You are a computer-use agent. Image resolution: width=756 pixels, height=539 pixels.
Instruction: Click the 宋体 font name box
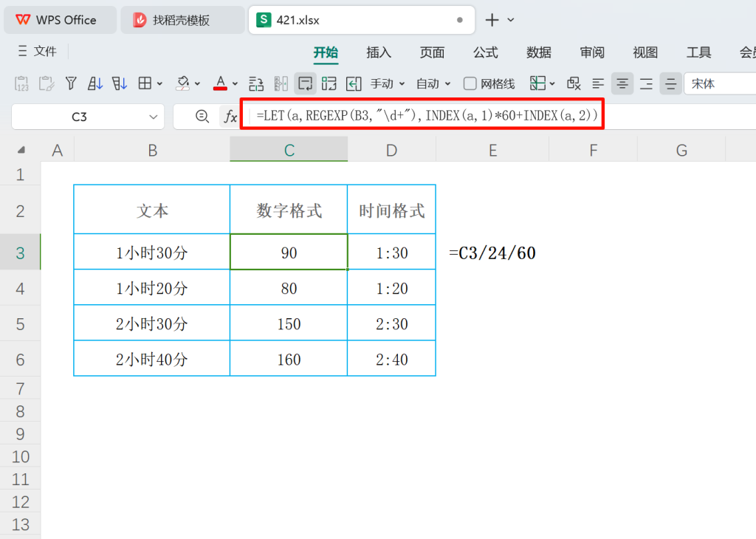720,84
